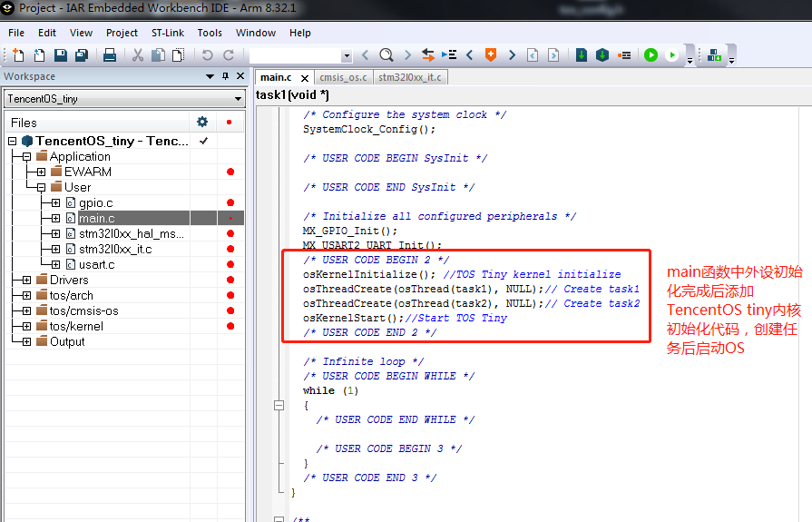Toggle bookmark with the orange shield icon
The image size is (812, 522).
click(491, 55)
